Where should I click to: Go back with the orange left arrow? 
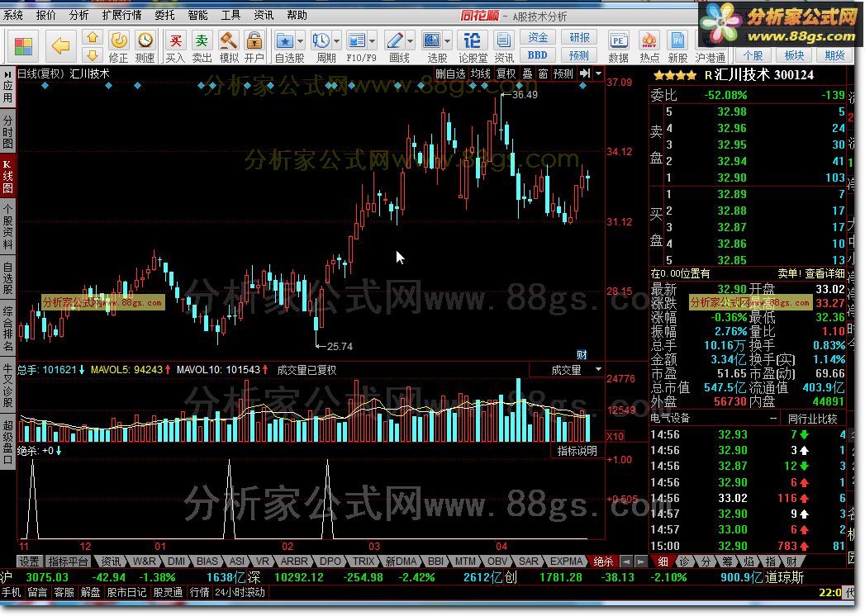(x=60, y=46)
